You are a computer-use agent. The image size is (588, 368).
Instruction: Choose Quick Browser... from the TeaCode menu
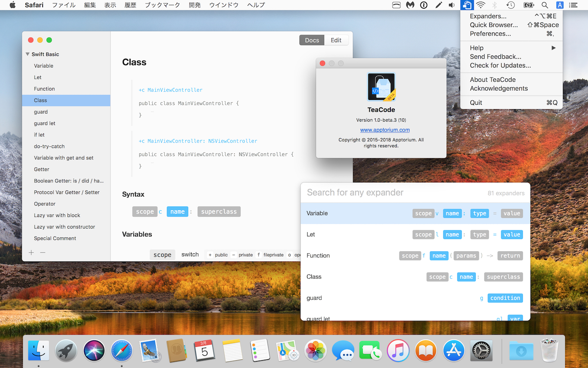tap(511, 25)
